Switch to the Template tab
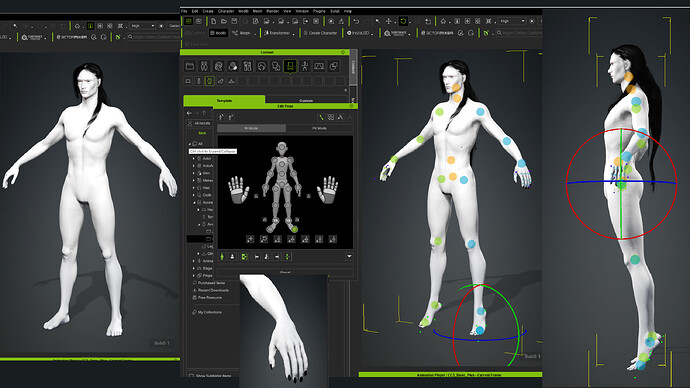The height and width of the screenshot is (388, 690). click(x=224, y=100)
